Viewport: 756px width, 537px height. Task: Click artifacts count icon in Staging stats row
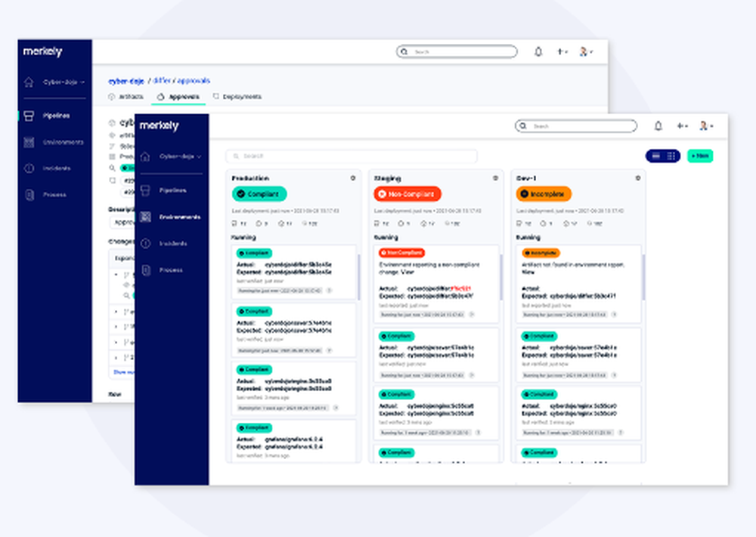point(377,223)
